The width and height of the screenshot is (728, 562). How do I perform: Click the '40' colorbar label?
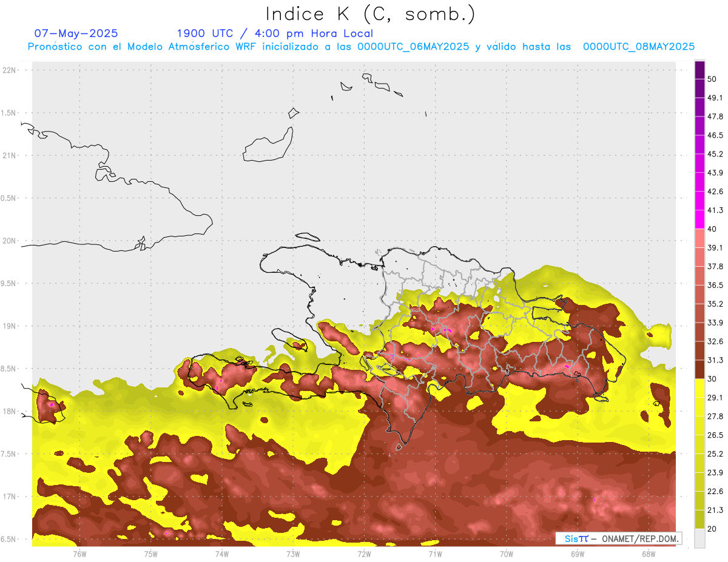tap(712, 229)
